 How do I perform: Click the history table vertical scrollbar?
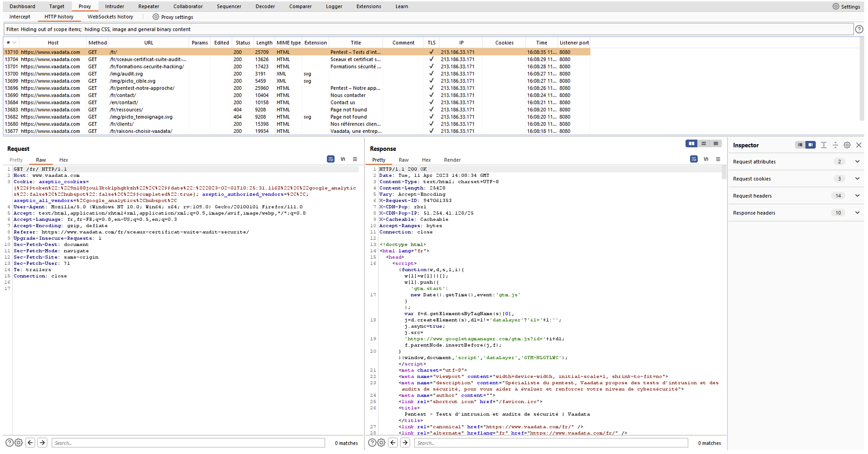(x=861, y=80)
